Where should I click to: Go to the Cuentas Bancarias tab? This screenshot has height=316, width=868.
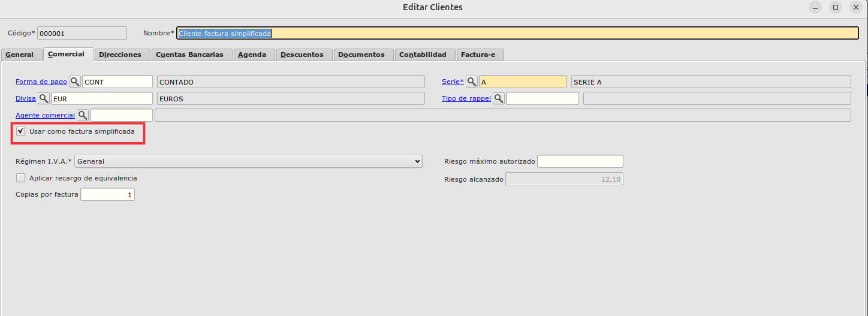189,55
